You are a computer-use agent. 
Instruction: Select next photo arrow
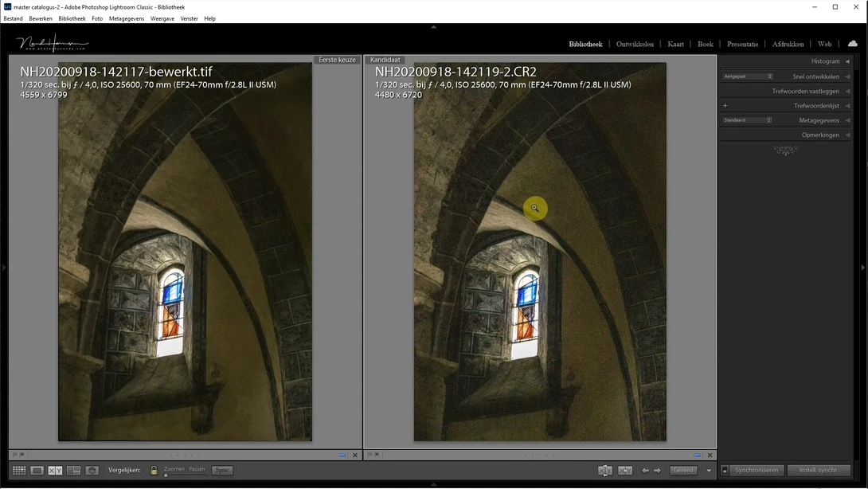click(x=657, y=470)
